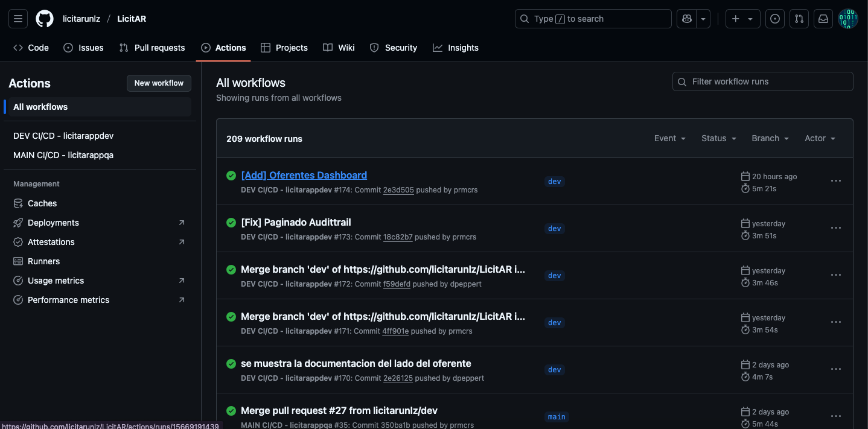The height and width of the screenshot is (429, 868).
Task: Click the search magnifier icon in header
Action: coord(525,19)
